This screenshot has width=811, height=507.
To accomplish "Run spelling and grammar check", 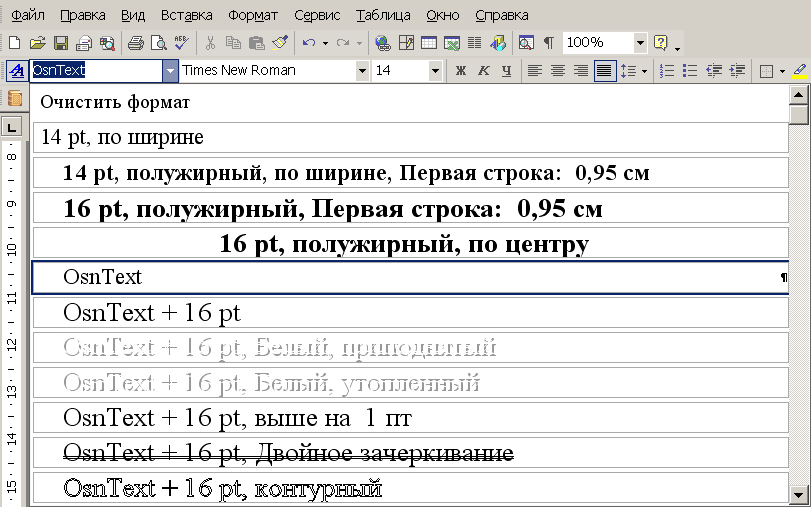I will (x=182, y=43).
